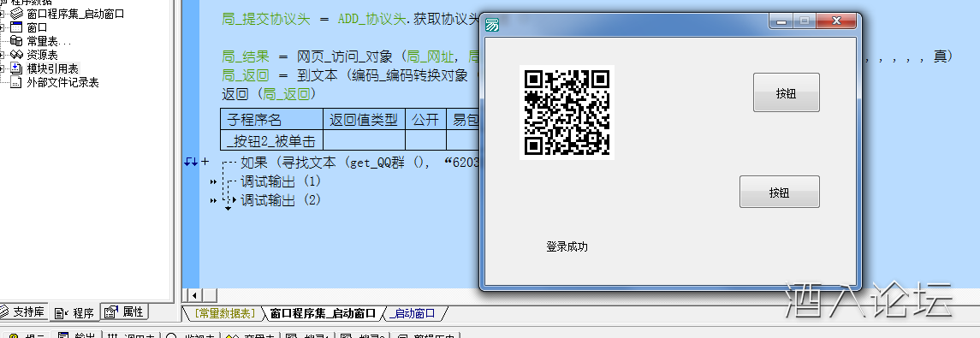The image size is (980, 338).
Task: Expand the 窗口程序集_启动窗口 tree node
Action: point(2,14)
